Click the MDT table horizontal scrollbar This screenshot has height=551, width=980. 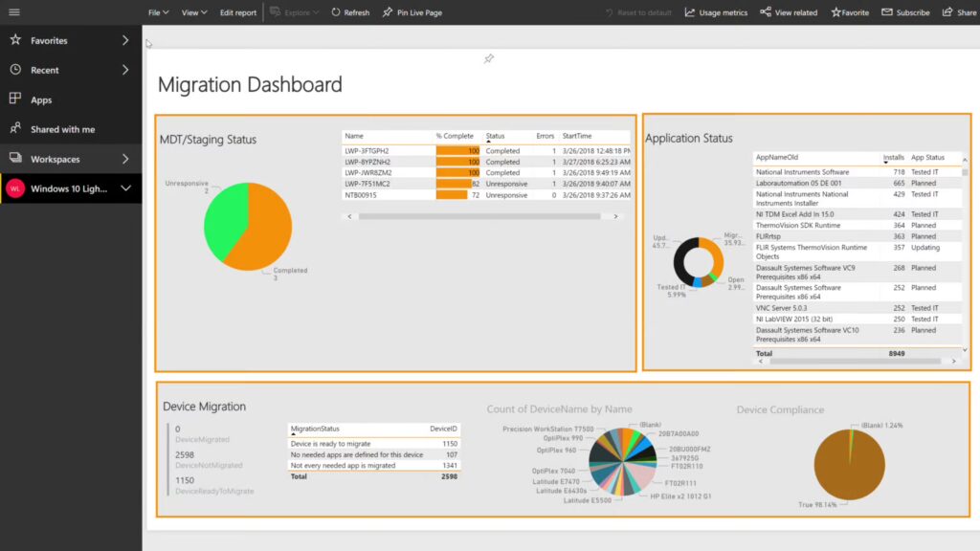pos(479,216)
